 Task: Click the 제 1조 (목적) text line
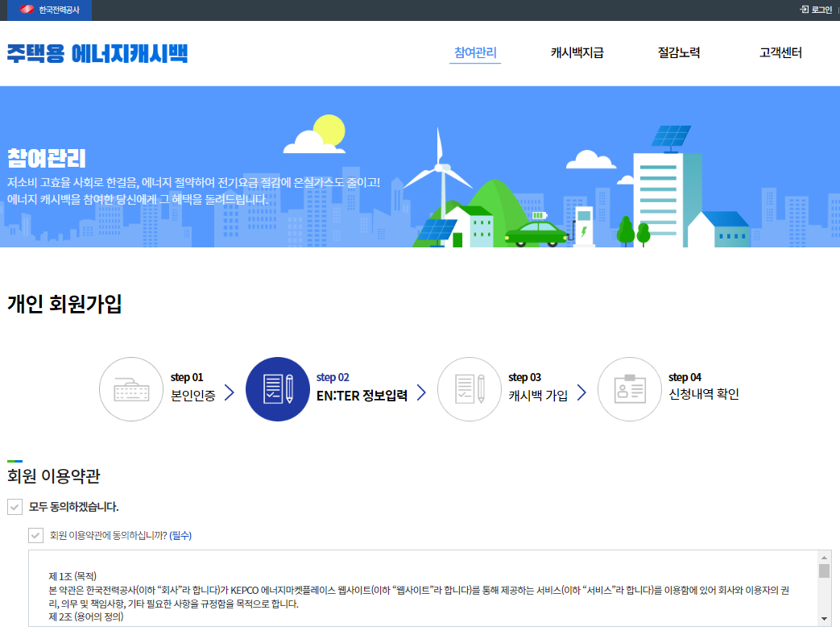coord(72,577)
